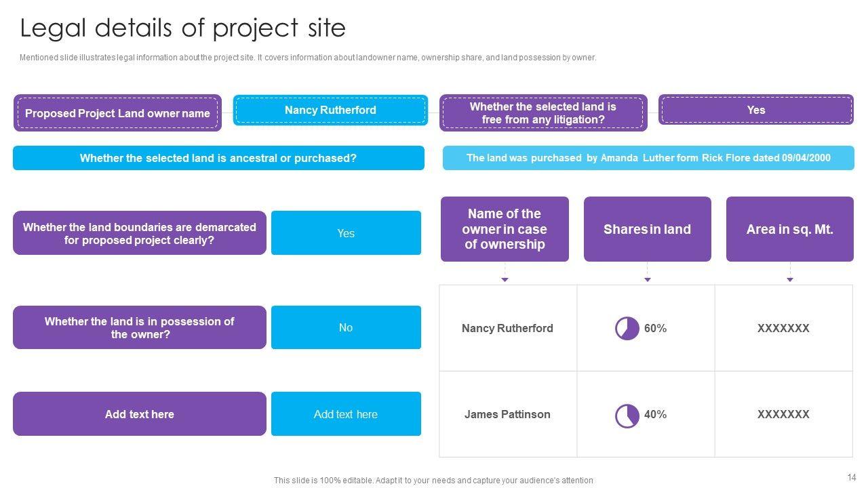Select the Proposed Project Land owner name box
This screenshot has width=868, height=488.
tap(117, 113)
